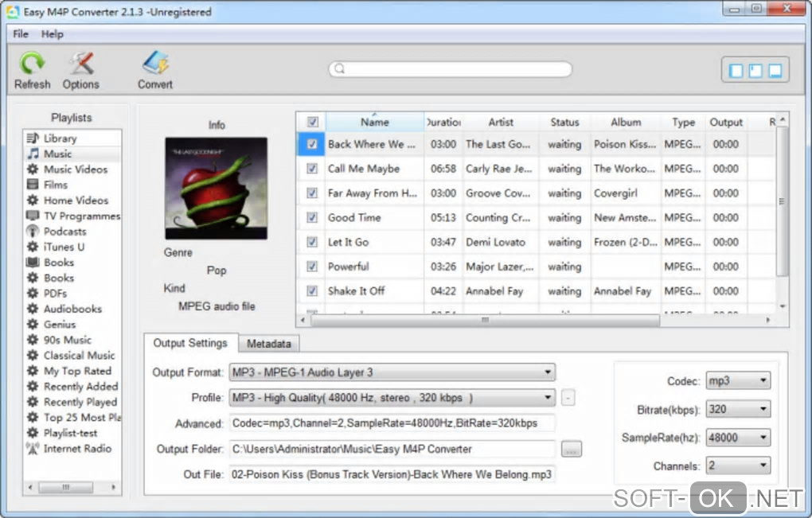
Task: Click the album artwork thumbnail
Action: 216,189
